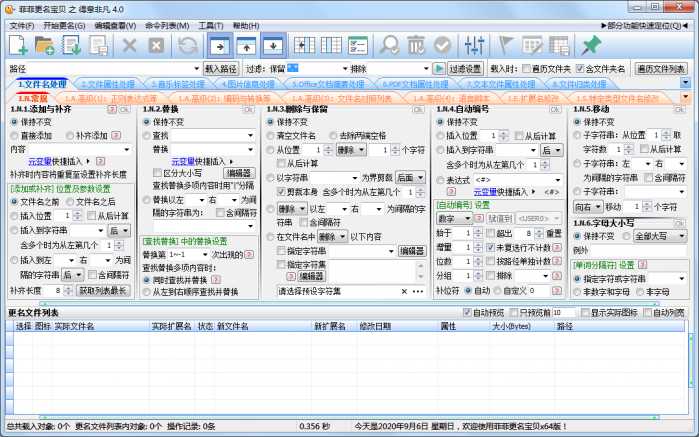Switch to the 1.N.常规 sub-tab
699x437 pixels.
coord(33,98)
